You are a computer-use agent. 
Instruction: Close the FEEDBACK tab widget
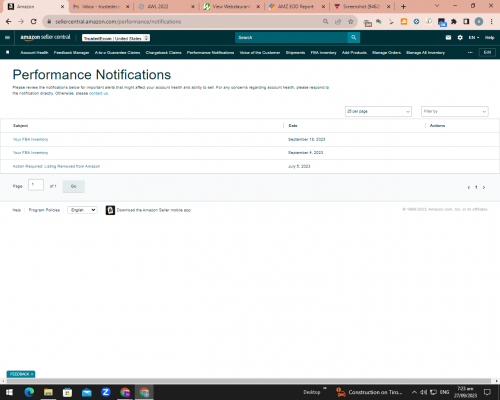32,374
